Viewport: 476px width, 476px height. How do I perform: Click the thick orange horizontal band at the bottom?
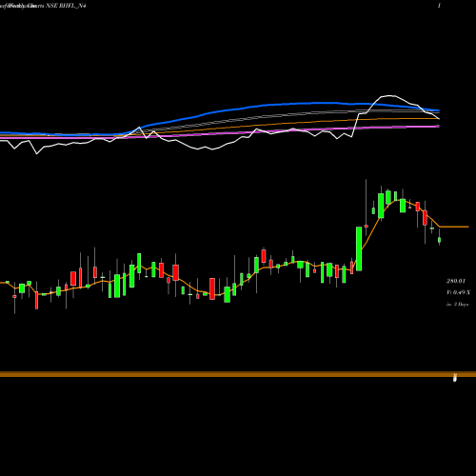coord(238,374)
